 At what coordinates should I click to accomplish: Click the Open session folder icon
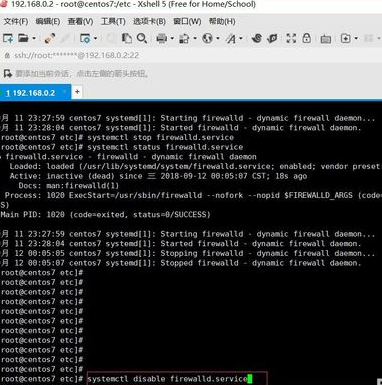(23, 38)
